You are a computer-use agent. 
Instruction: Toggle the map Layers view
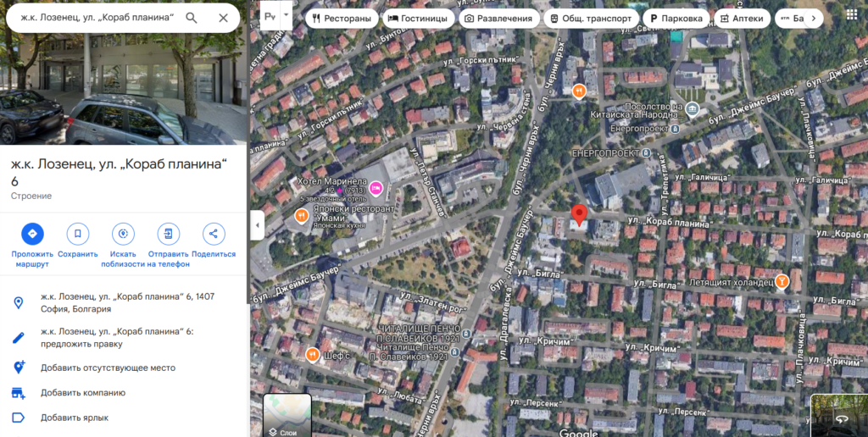(287, 415)
